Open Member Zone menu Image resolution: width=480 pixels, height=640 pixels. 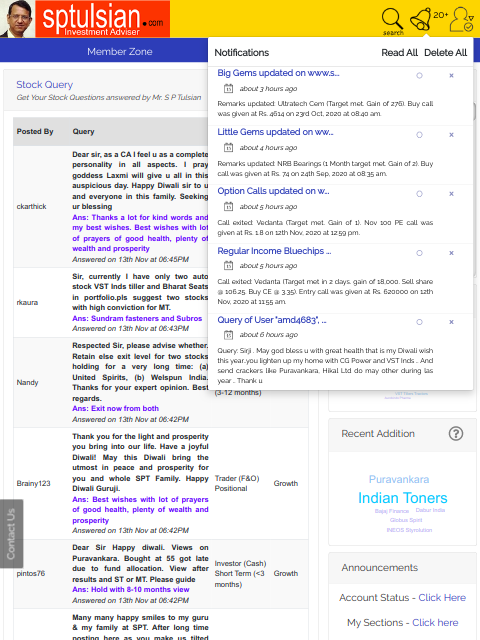coord(120,51)
